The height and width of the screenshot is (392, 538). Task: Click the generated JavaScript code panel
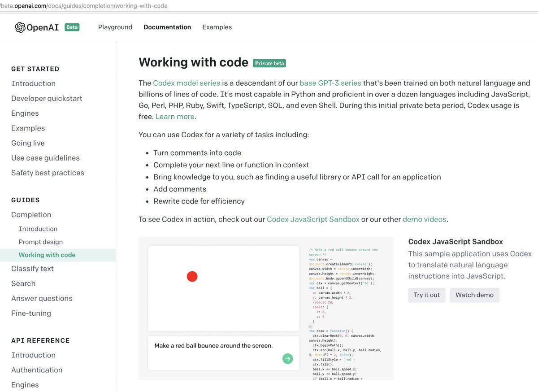click(x=346, y=313)
